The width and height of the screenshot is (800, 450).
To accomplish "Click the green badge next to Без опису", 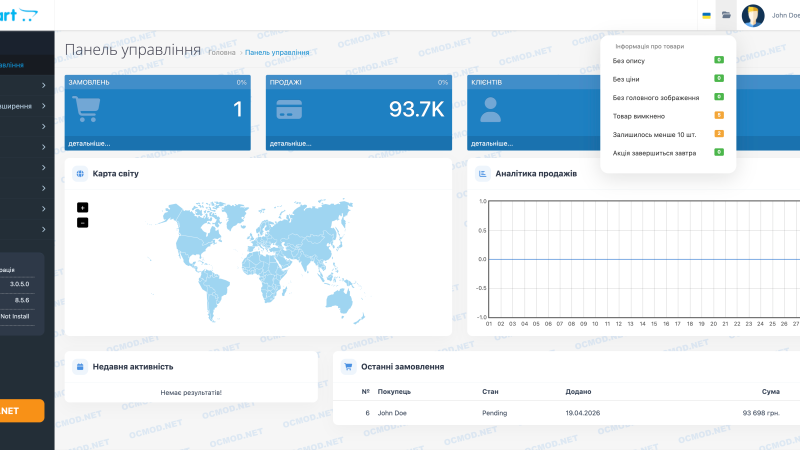I will pyautogui.click(x=719, y=60).
